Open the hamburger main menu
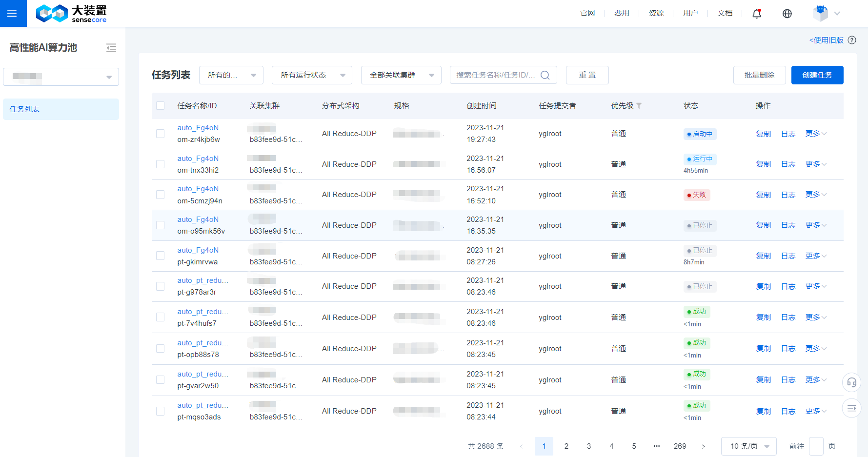 [x=12, y=13]
